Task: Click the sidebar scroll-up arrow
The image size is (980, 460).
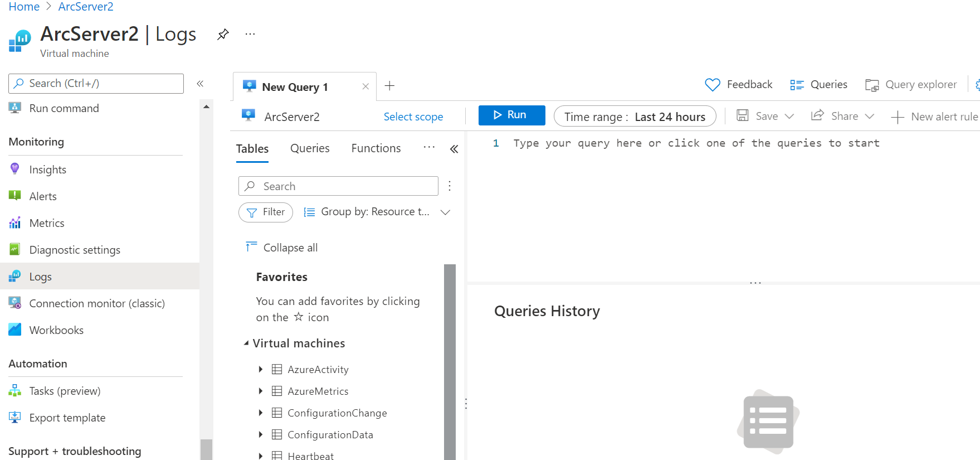Action: (206, 106)
